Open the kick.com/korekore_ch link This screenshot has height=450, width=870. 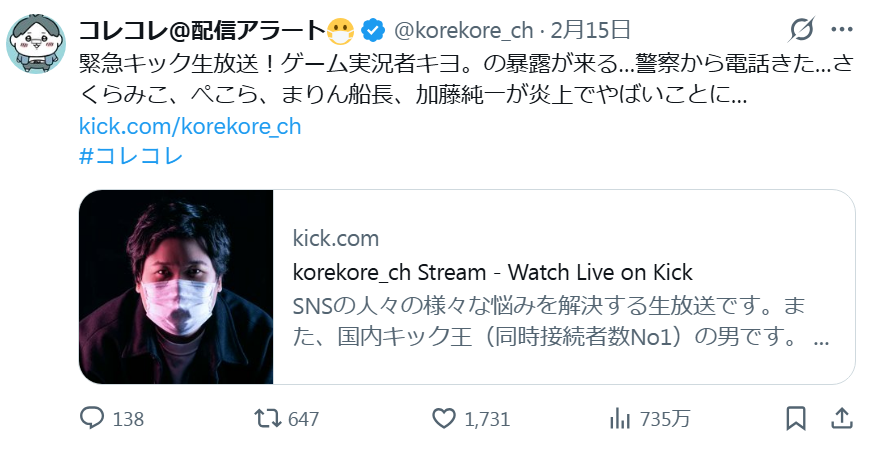click(190, 127)
